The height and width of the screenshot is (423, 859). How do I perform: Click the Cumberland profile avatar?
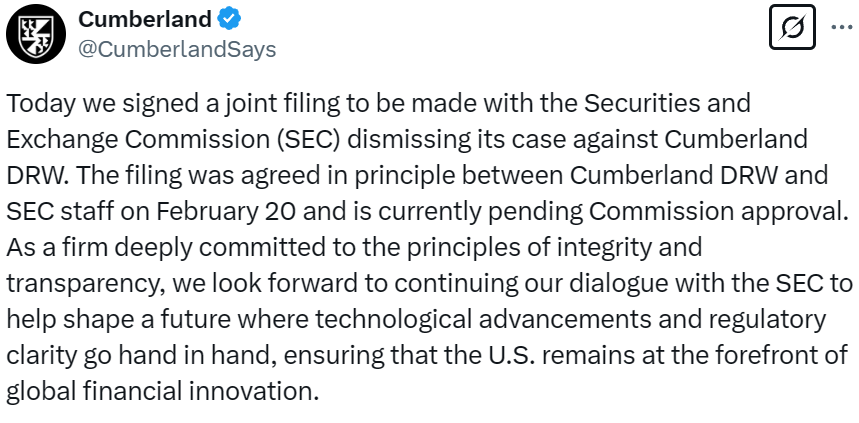pyautogui.click(x=33, y=33)
